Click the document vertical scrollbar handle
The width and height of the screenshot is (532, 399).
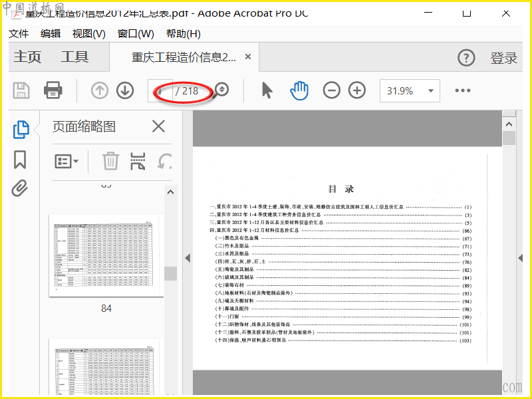tap(509, 138)
